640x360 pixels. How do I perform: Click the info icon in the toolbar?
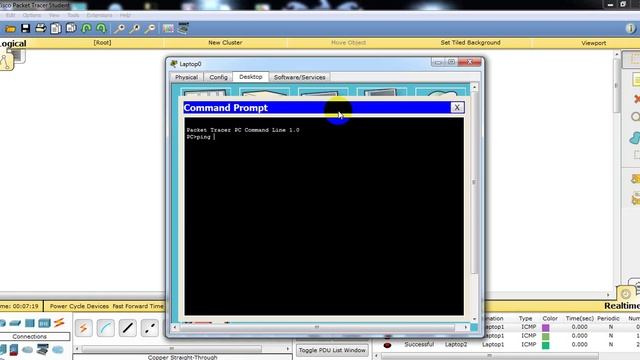(x=630, y=28)
